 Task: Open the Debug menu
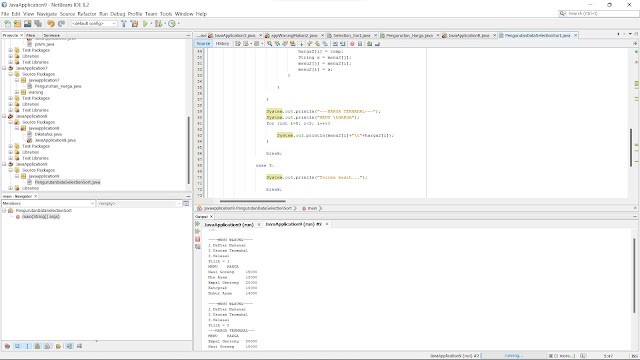pos(118,14)
